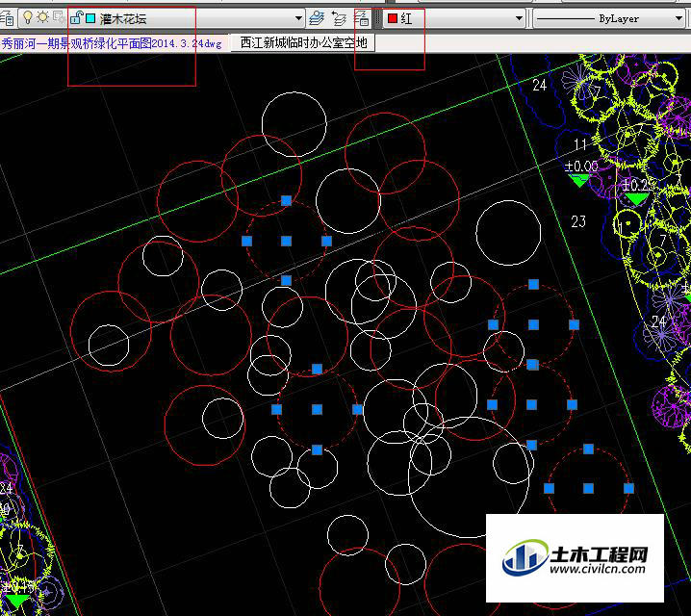Click the green elevation triangle under ±0.00
Image resolution: width=691 pixels, height=616 pixels.
point(578,180)
